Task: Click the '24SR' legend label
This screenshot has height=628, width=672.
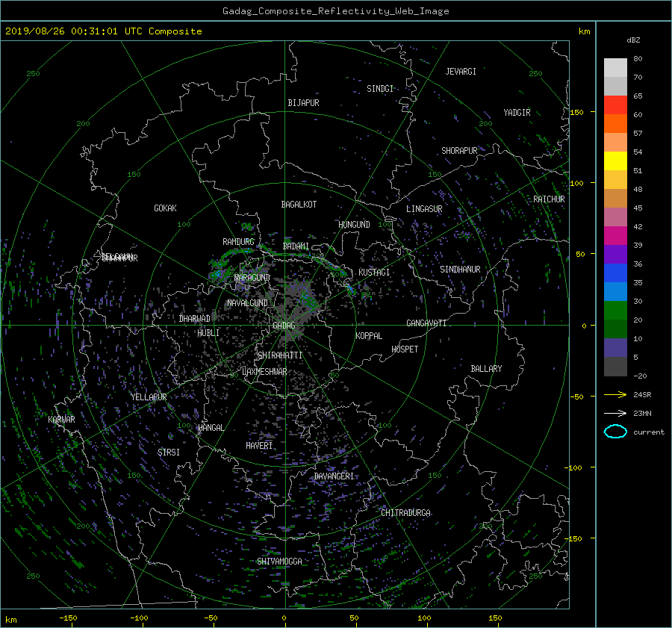Action: coord(642,395)
